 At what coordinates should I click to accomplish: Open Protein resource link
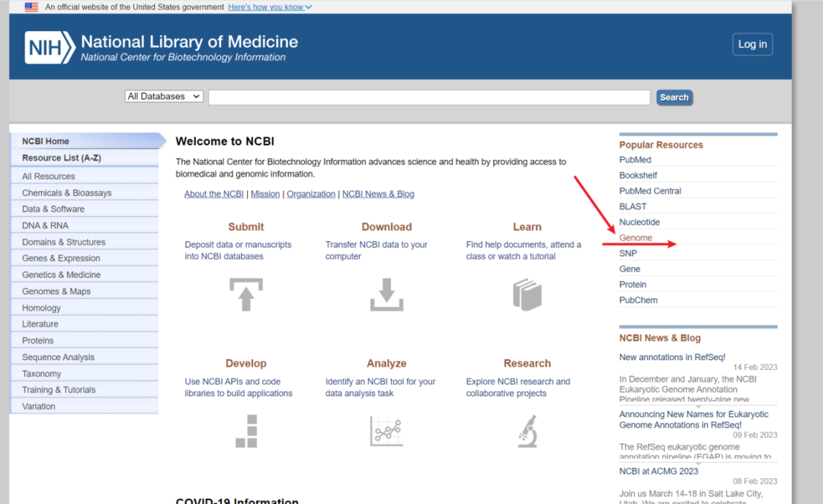tap(632, 285)
